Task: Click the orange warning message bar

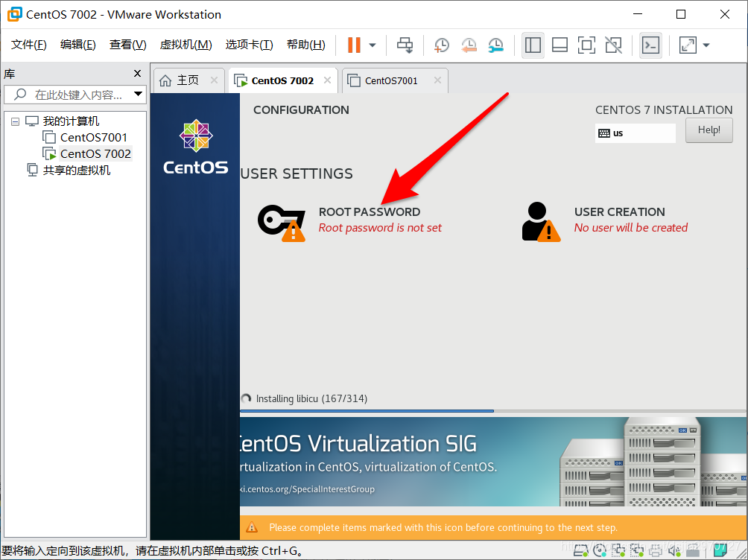Action: 494,527
